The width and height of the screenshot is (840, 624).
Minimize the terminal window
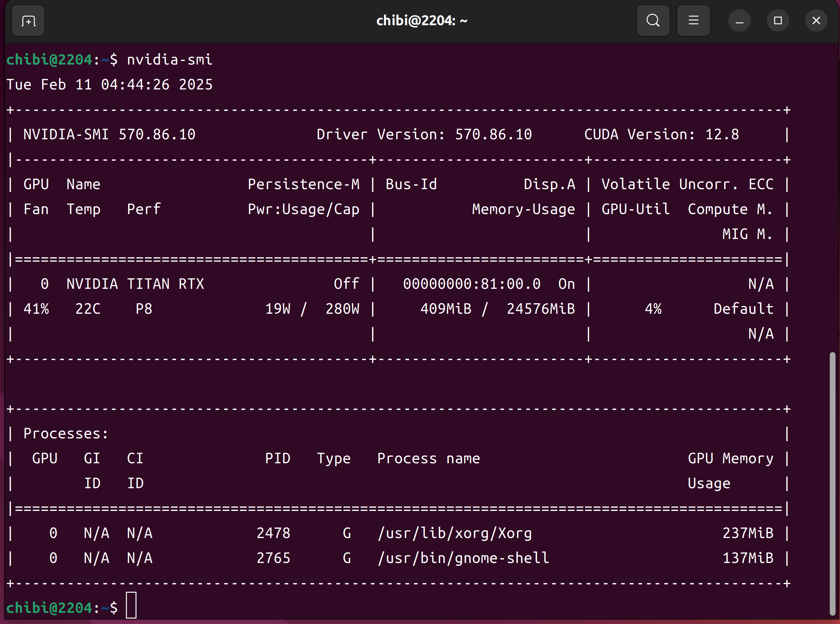tap(739, 21)
